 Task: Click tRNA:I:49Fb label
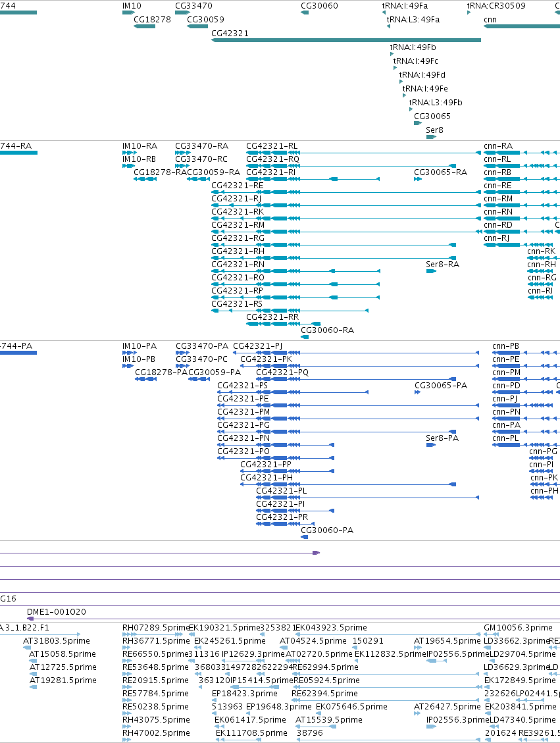413,47
